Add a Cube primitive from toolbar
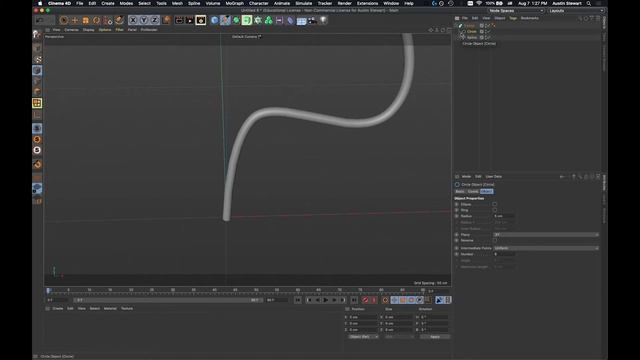 215,20
